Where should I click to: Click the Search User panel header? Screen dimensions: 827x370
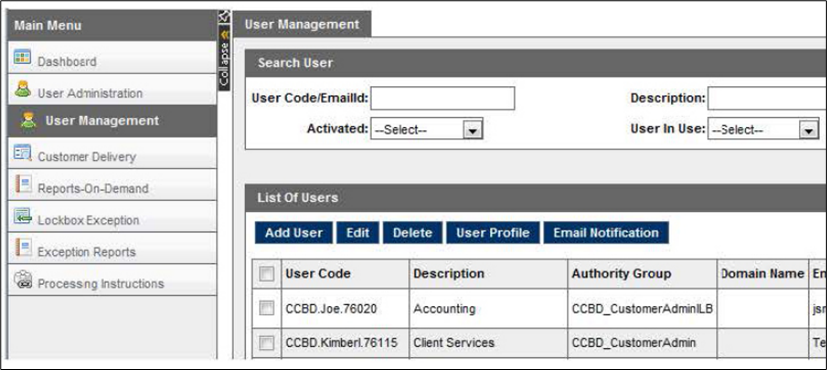536,63
